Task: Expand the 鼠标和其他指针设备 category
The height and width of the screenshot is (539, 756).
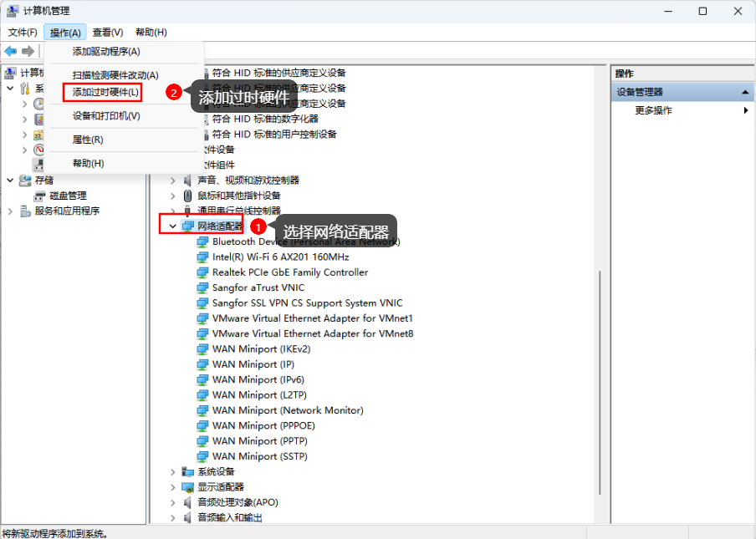Action: pyautogui.click(x=173, y=196)
